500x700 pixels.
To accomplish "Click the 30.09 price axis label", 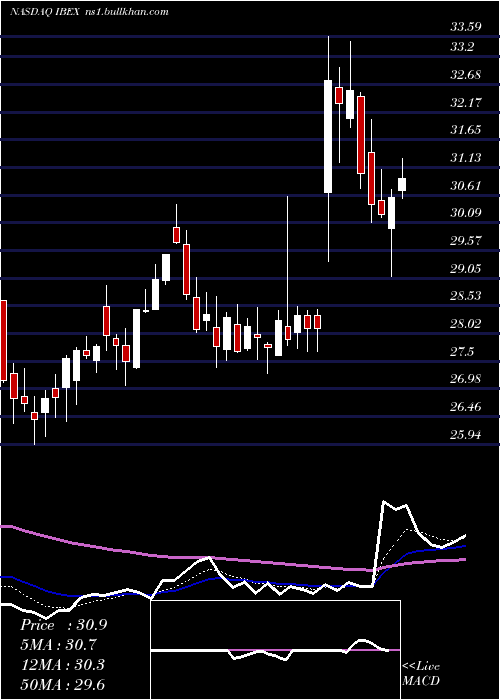I will [x=466, y=212].
